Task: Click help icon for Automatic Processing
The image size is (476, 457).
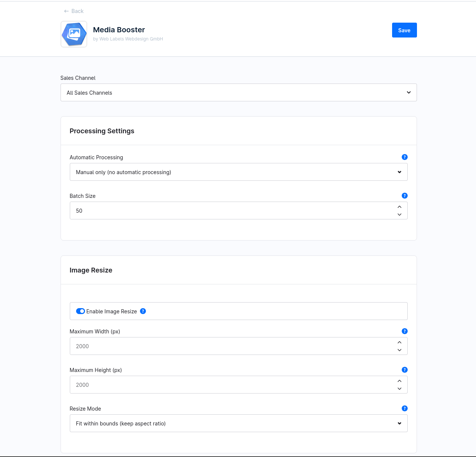Action: [x=405, y=157]
